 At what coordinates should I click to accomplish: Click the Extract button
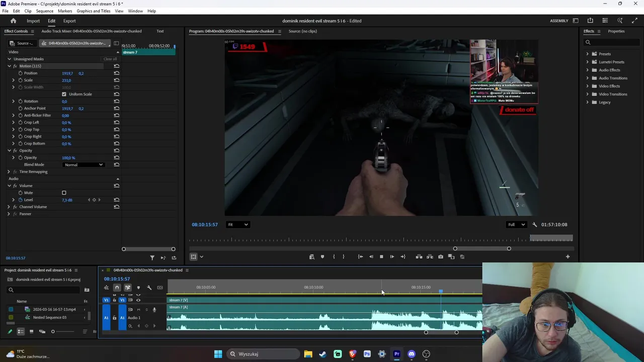tap(430, 257)
